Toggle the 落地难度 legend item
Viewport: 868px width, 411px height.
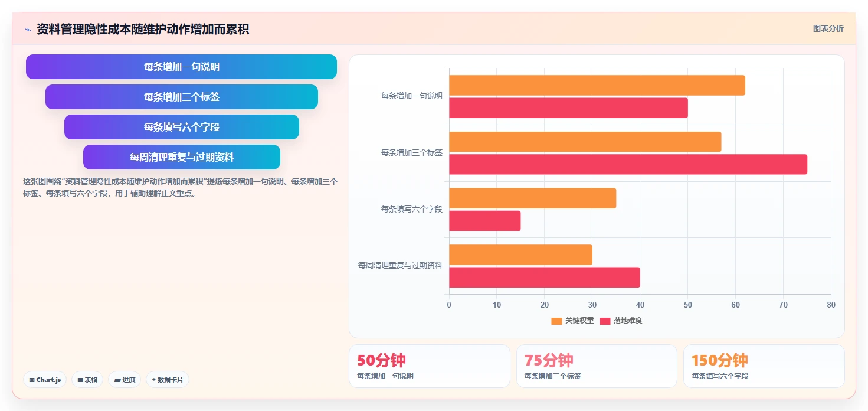[621, 321]
